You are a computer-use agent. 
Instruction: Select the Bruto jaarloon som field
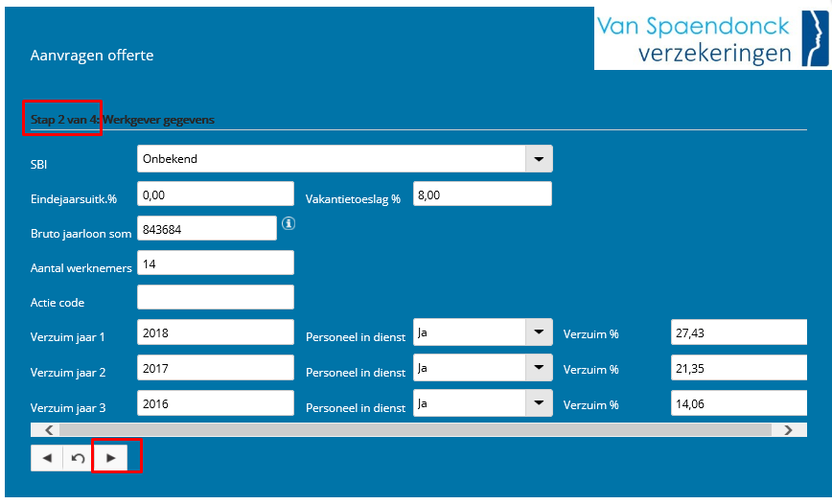[207, 229]
